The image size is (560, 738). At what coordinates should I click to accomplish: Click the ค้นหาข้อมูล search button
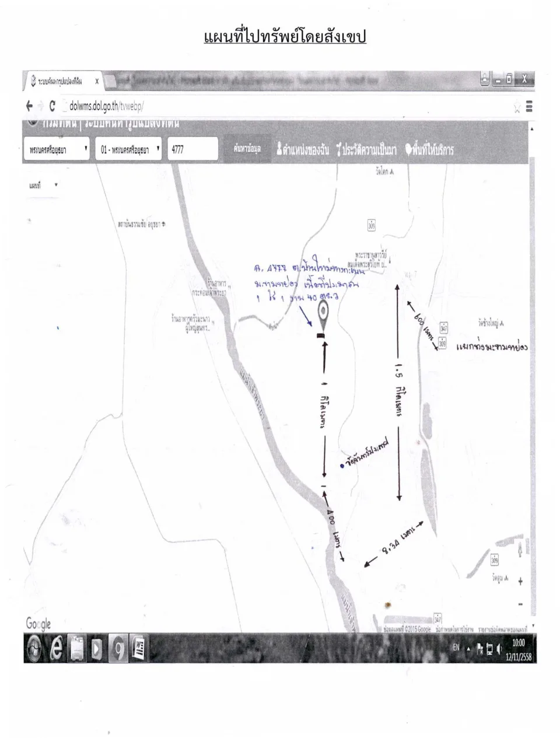[247, 149]
